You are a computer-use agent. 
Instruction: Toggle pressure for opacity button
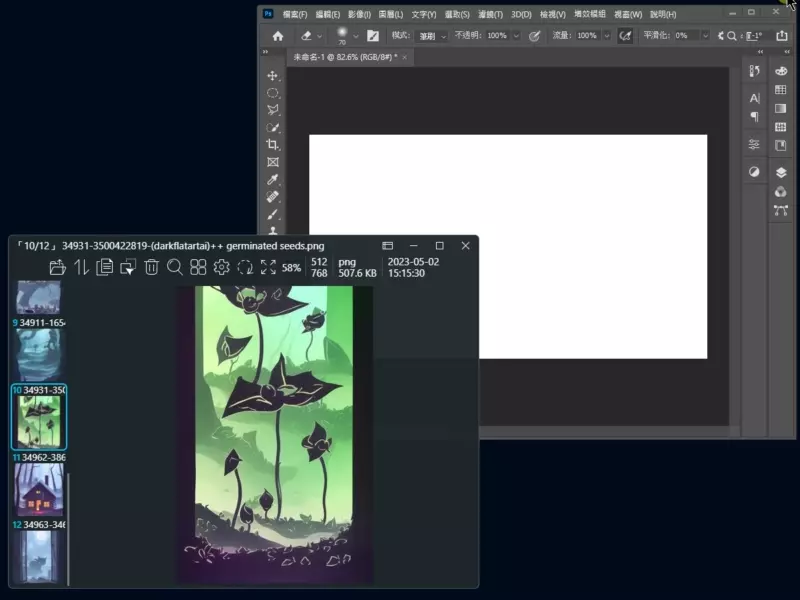[534, 36]
